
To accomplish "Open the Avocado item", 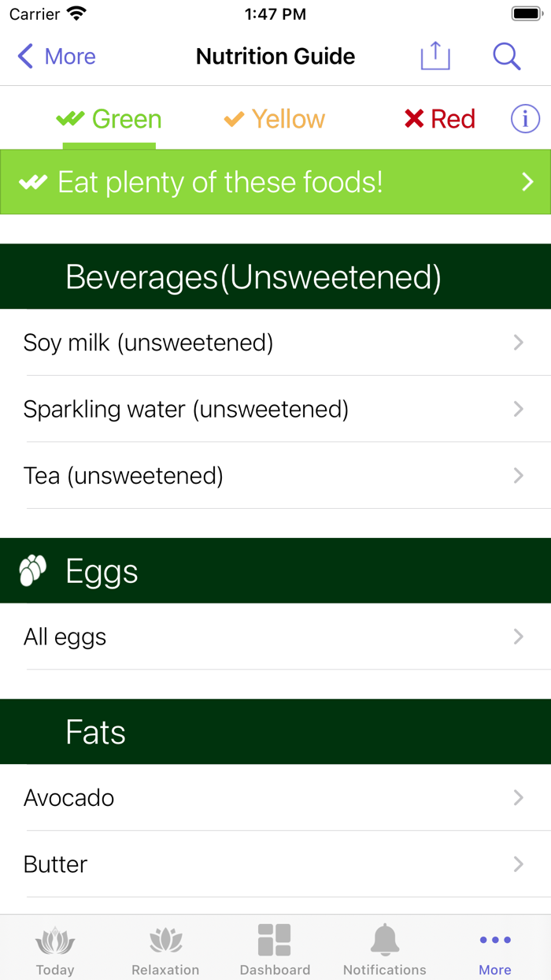I will (x=275, y=798).
